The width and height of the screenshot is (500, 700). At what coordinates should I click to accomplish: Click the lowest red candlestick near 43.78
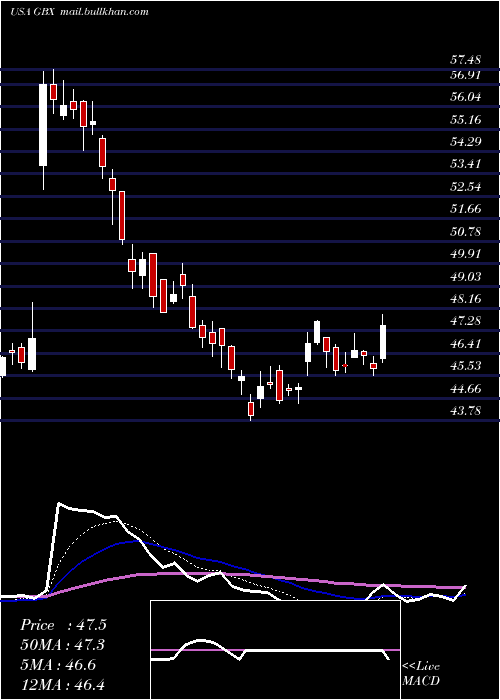251,409
